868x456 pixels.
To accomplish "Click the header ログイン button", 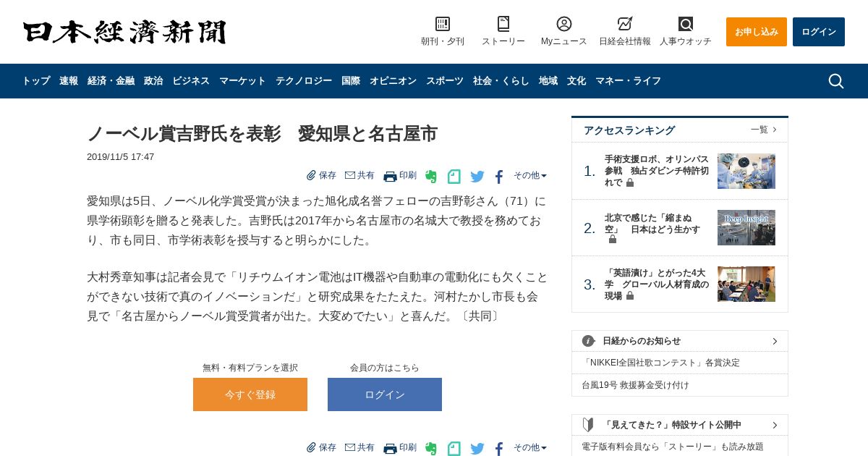I will (819, 32).
